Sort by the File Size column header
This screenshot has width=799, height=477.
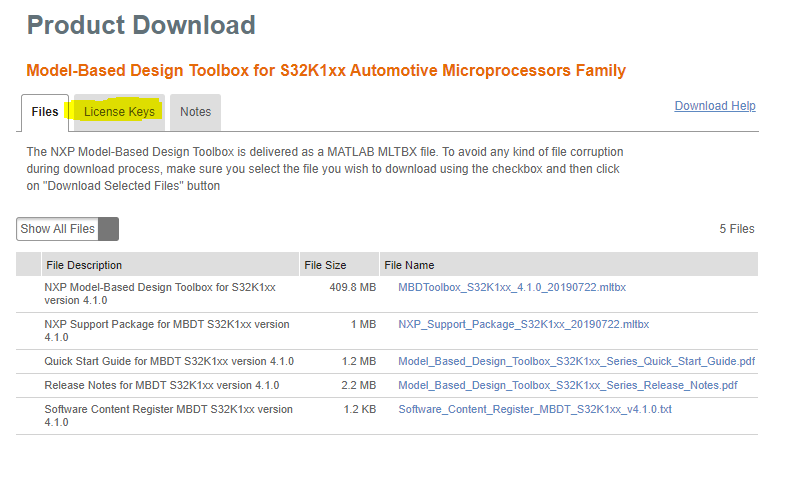pyautogui.click(x=325, y=265)
